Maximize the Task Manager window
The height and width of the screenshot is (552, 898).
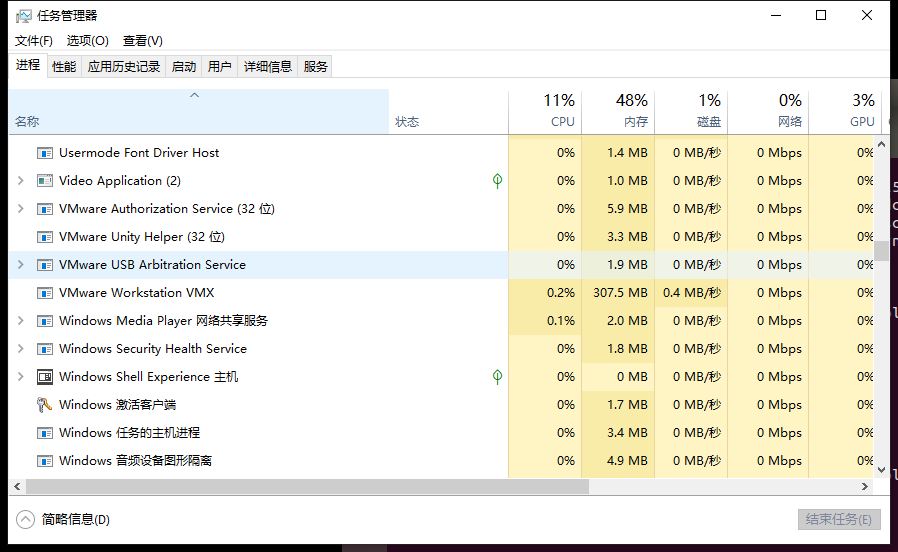click(821, 15)
